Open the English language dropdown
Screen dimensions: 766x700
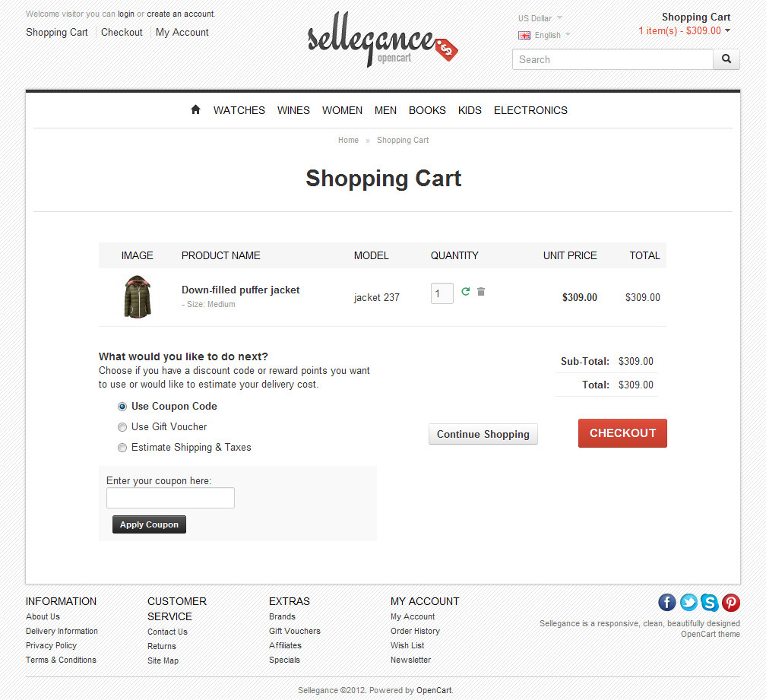[545, 35]
